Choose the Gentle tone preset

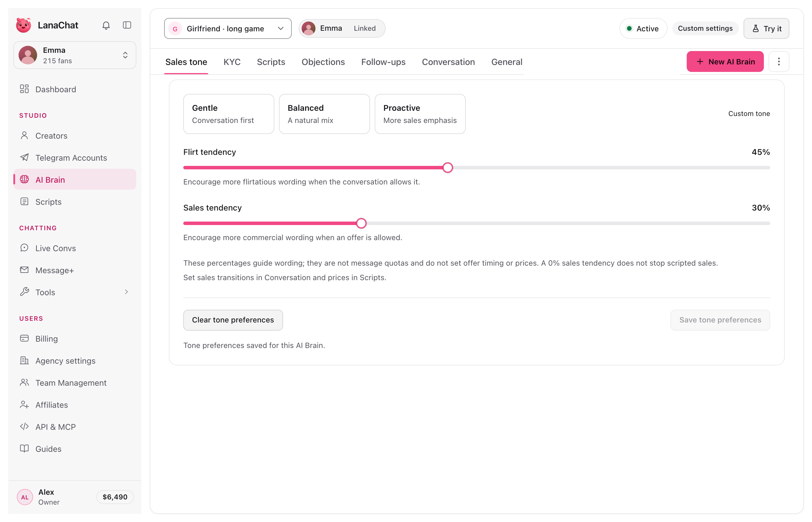click(x=229, y=114)
